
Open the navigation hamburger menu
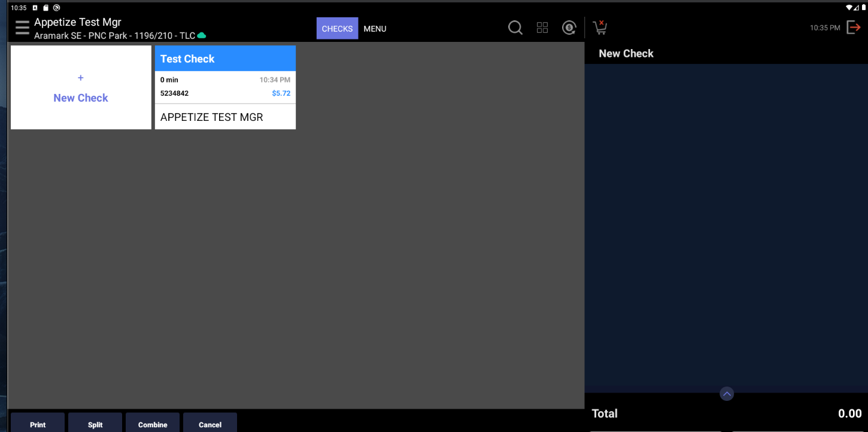click(x=22, y=27)
